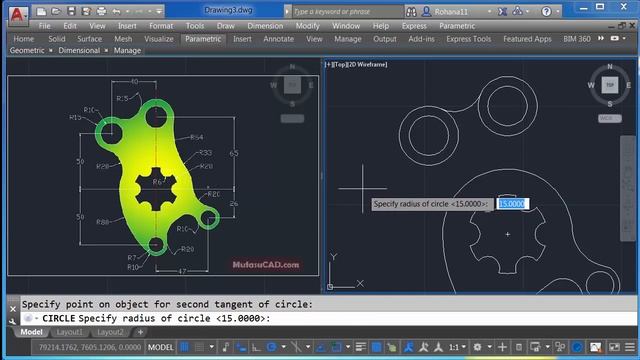Click the Open file icon in quick access toolbar

click(x=56, y=11)
